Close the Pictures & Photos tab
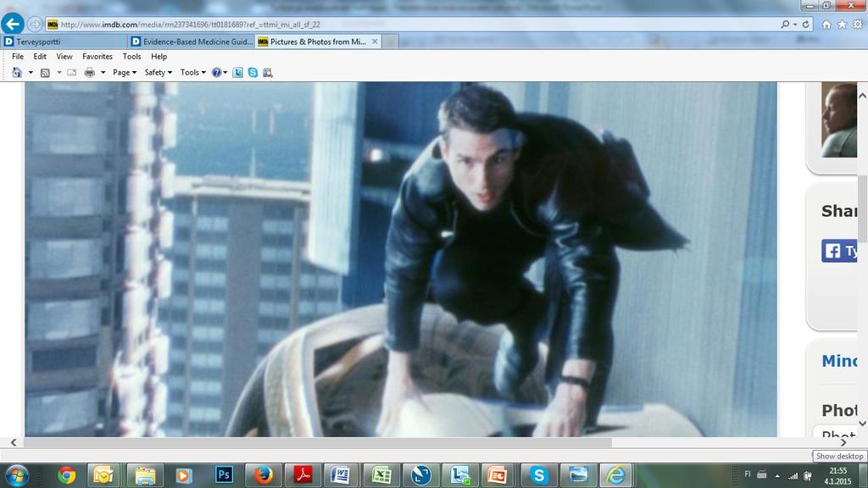The image size is (868, 488). tap(375, 42)
